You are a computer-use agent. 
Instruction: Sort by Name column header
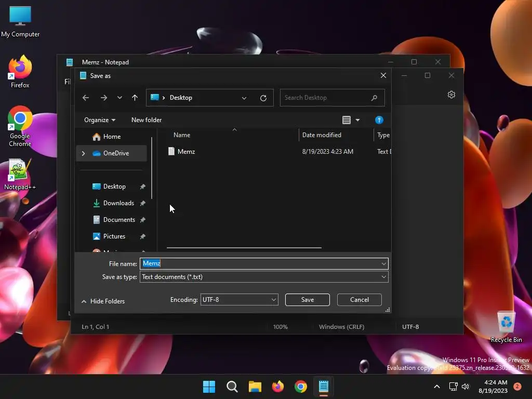pyautogui.click(x=182, y=135)
